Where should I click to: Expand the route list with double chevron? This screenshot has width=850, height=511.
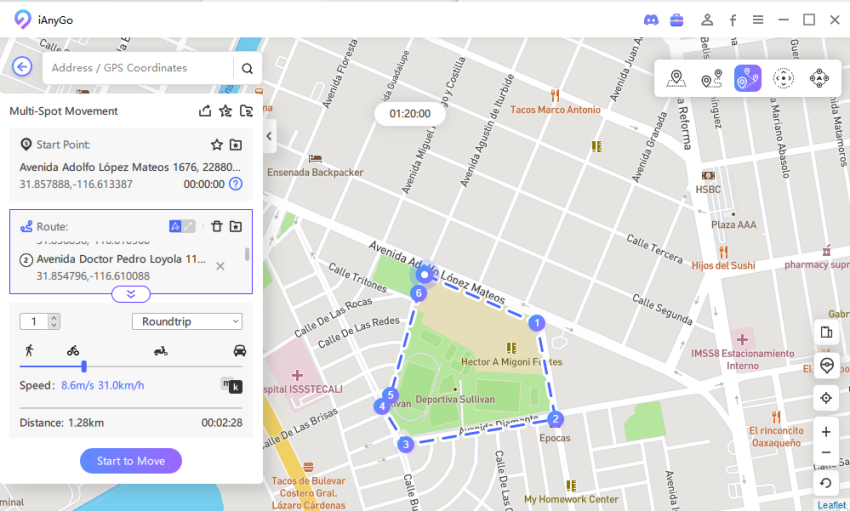[x=131, y=294]
